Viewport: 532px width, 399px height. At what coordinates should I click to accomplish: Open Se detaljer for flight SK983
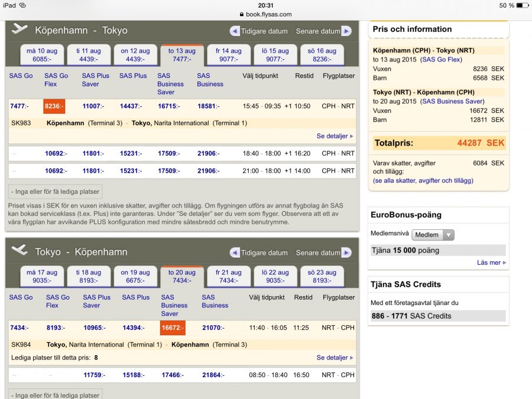pos(335,136)
